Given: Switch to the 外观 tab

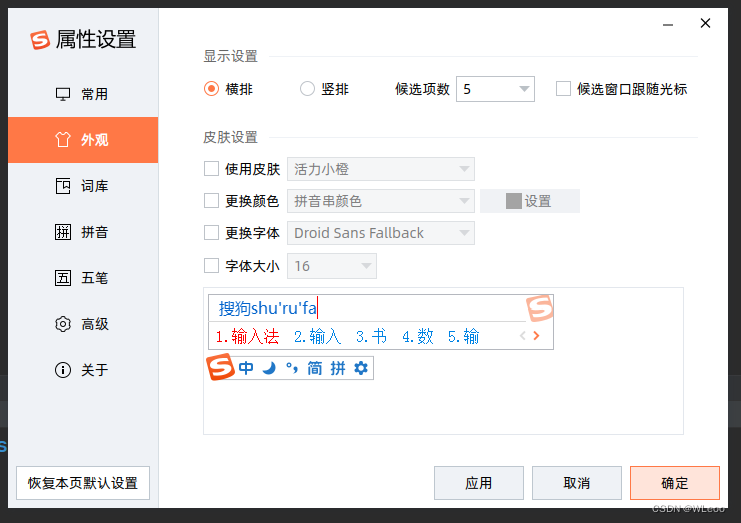Looking at the screenshot, I should [83, 140].
